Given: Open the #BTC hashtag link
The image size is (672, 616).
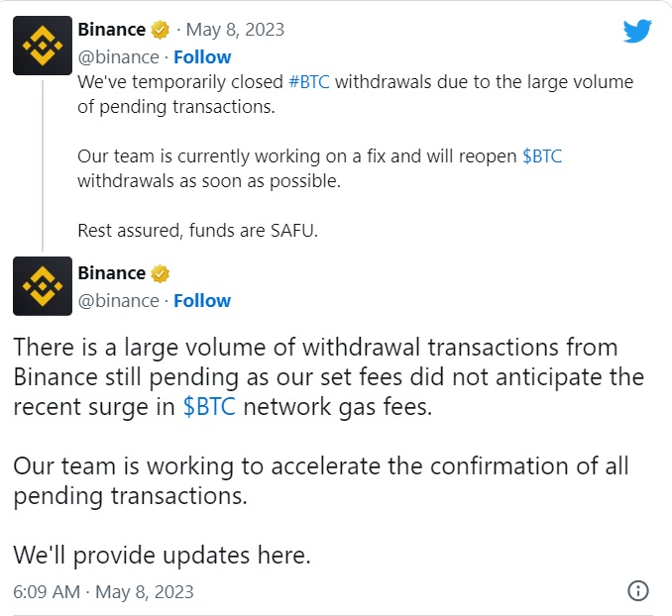Looking at the screenshot, I should click(309, 82).
